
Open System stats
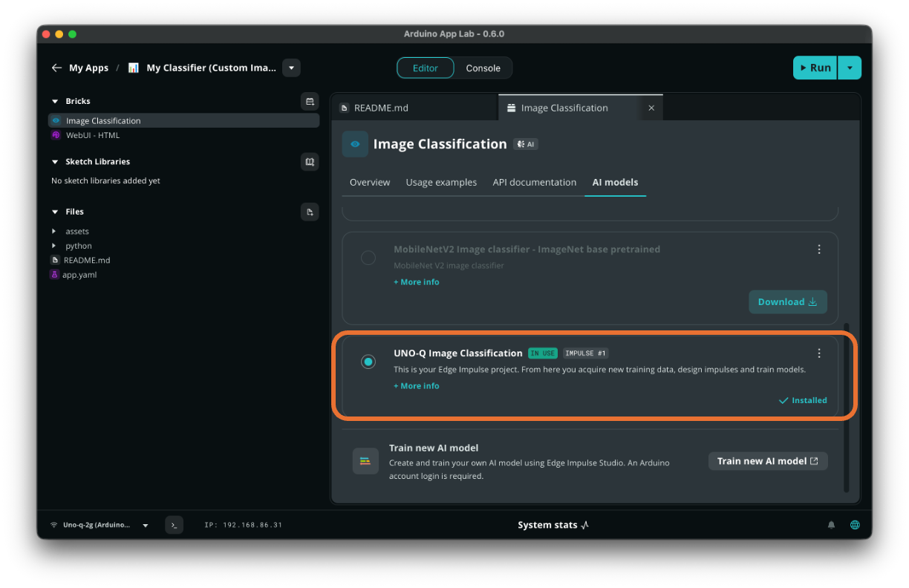553,525
